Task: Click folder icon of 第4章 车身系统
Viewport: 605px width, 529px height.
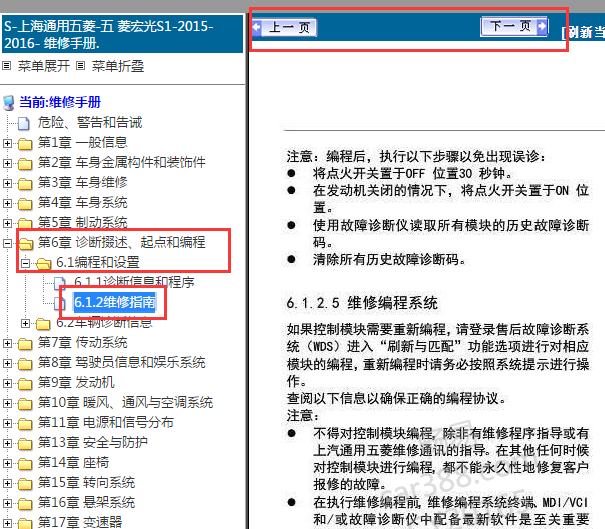Action: (x=25, y=204)
